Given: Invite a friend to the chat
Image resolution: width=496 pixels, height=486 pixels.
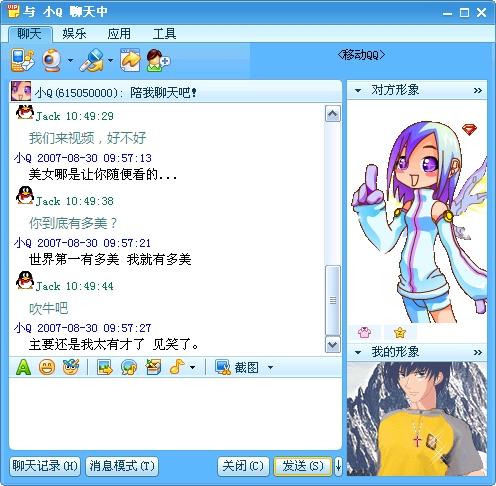Looking at the screenshot, I should [158, 60].
